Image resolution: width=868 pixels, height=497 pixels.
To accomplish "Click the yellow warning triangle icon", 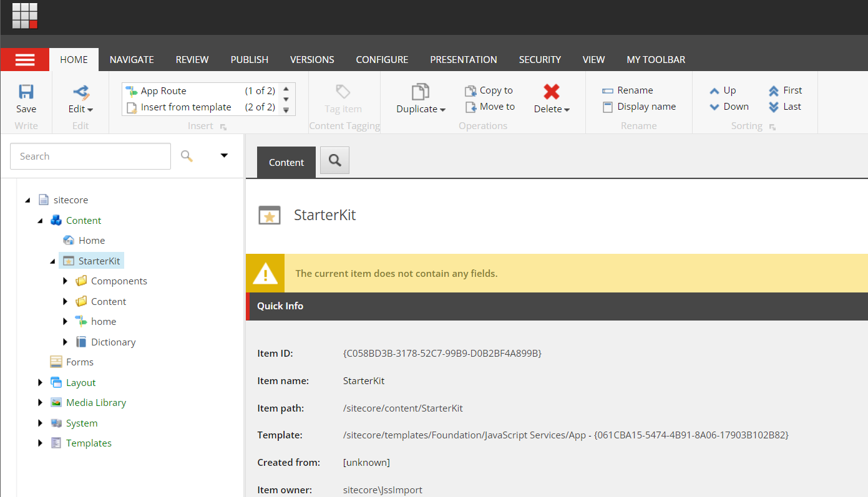I will (x=265, y=273).
